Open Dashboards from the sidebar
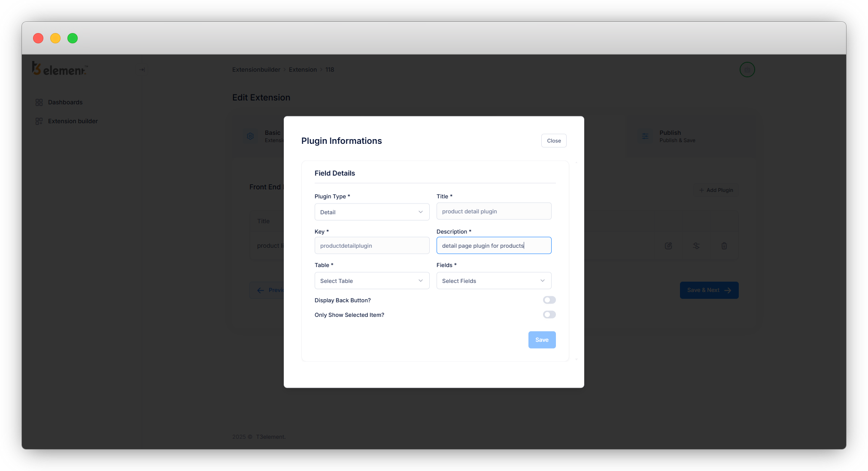This screenshot has height=471, width=868. pos(65,102)
